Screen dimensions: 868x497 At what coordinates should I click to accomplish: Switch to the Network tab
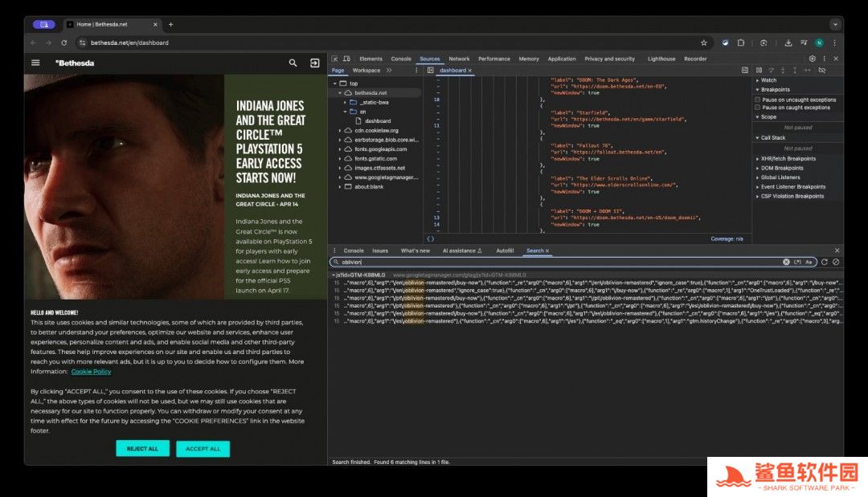[459, 59]
